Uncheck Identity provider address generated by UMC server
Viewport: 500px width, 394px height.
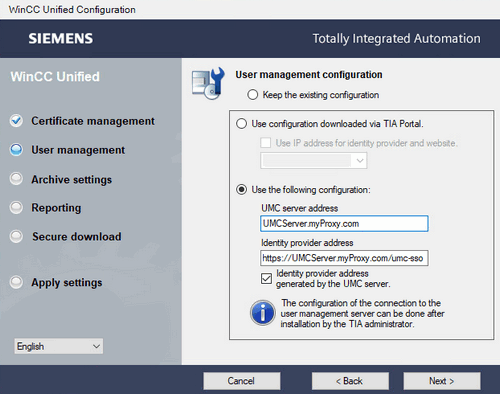point(266,278)
